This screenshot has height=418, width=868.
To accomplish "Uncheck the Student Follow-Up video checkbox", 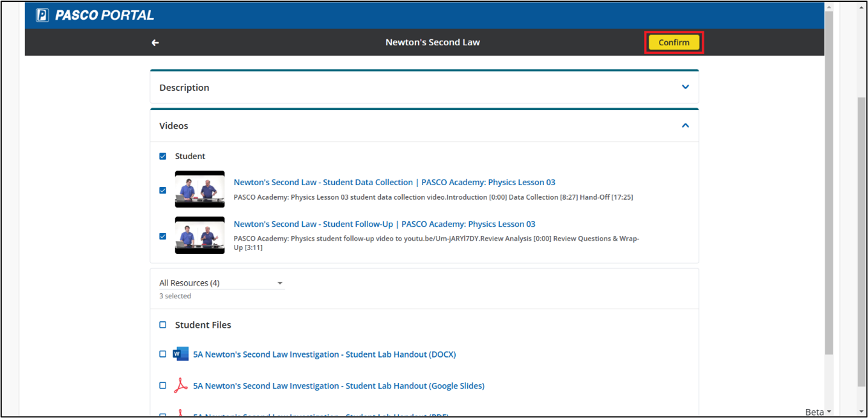I will click(x=163, y=236).
